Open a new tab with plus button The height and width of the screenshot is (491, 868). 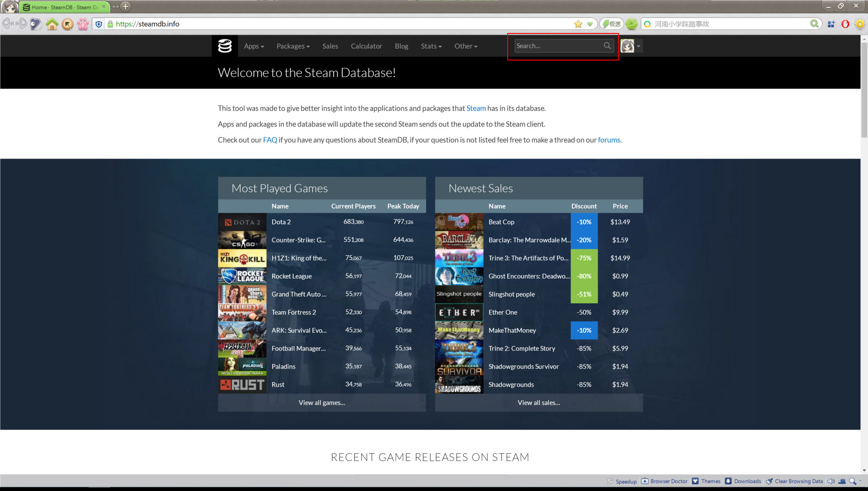(126, 6)
